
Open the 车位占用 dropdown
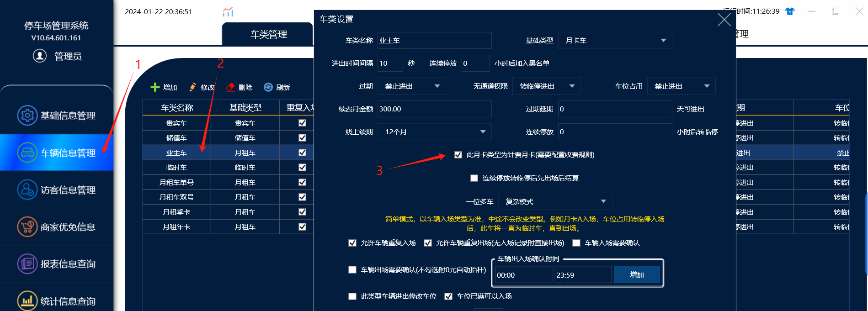click(681, 86)
